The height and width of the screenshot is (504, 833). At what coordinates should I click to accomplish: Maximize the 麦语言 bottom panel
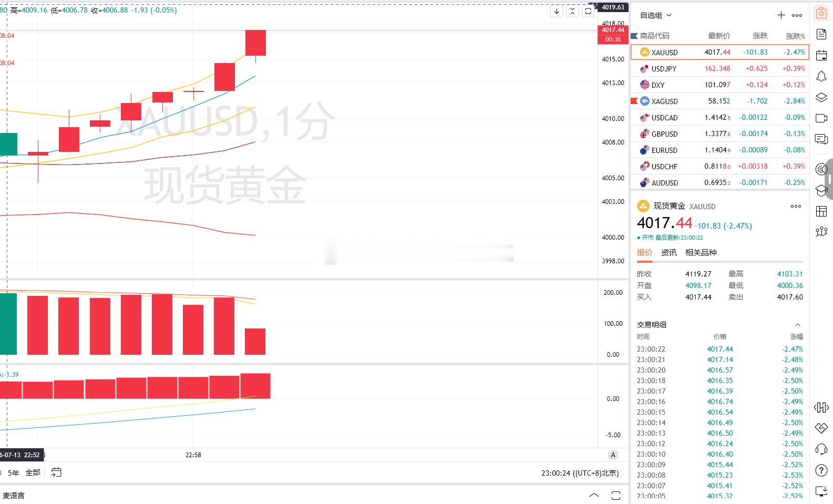point(616,495)
